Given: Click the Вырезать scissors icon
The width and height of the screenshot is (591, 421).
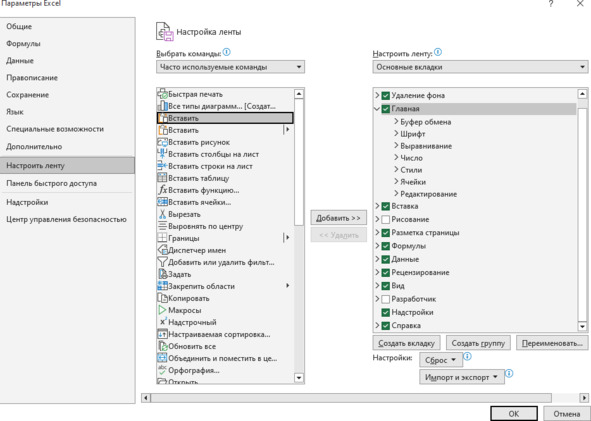Looking at the screenshot, I should [162, 214].
